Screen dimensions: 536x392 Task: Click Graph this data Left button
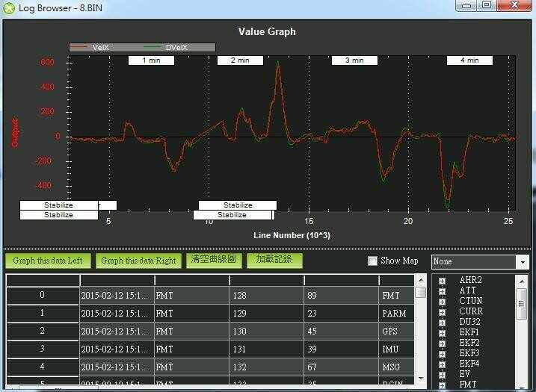coord(49,261)
